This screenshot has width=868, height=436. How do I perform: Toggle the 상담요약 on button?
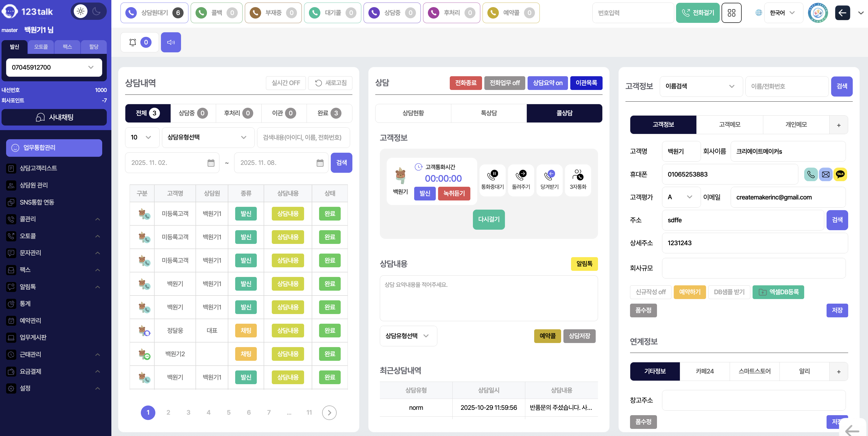[548, 83]
